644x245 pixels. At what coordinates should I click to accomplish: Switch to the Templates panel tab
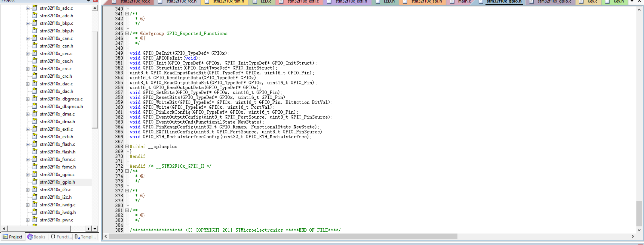tap(85, 237)
